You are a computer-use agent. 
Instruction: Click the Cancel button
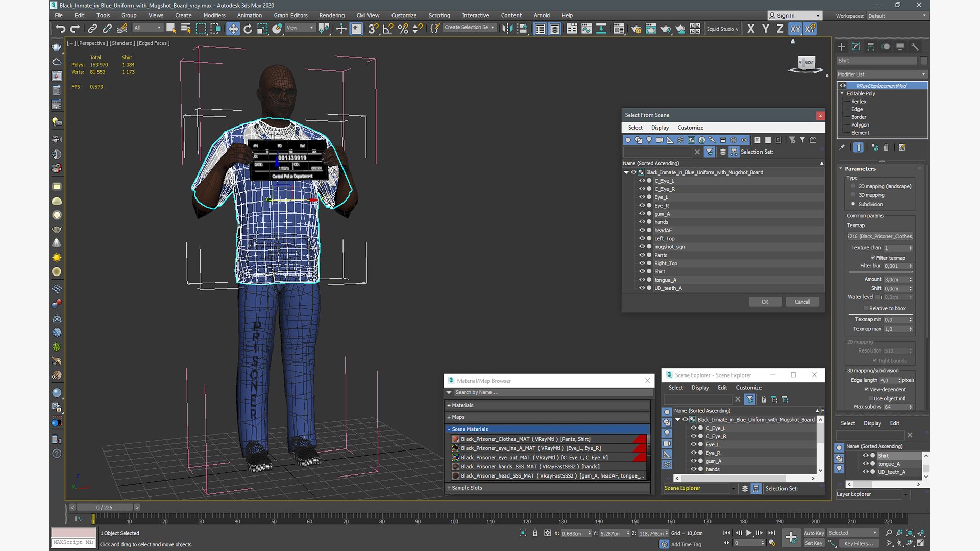click(x=801, y=302)
